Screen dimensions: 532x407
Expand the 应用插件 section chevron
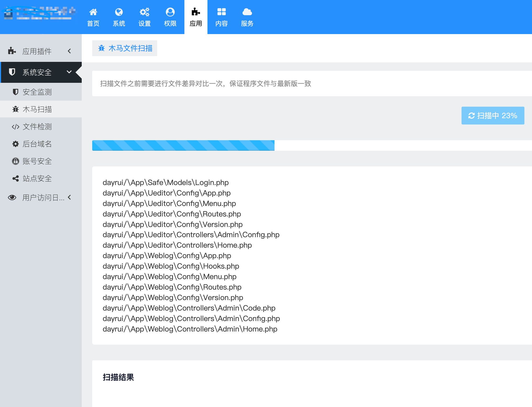69,51
